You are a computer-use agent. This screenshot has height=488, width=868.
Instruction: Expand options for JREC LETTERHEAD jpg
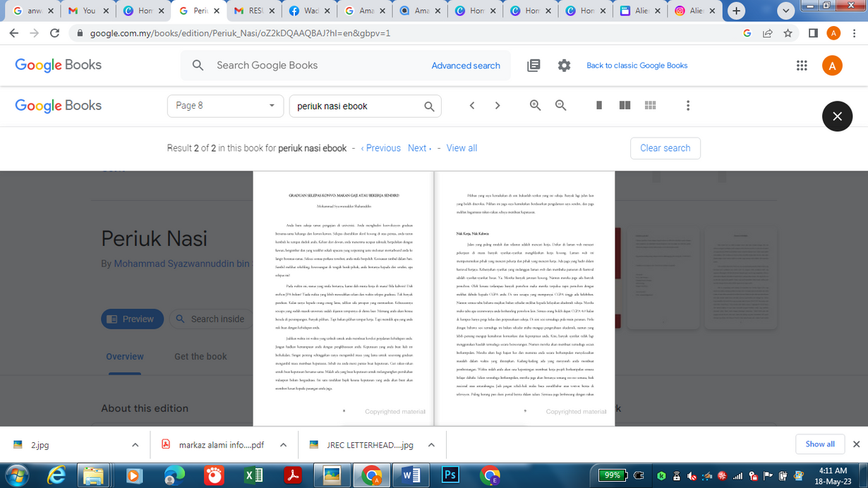click(x=431, y=445)
